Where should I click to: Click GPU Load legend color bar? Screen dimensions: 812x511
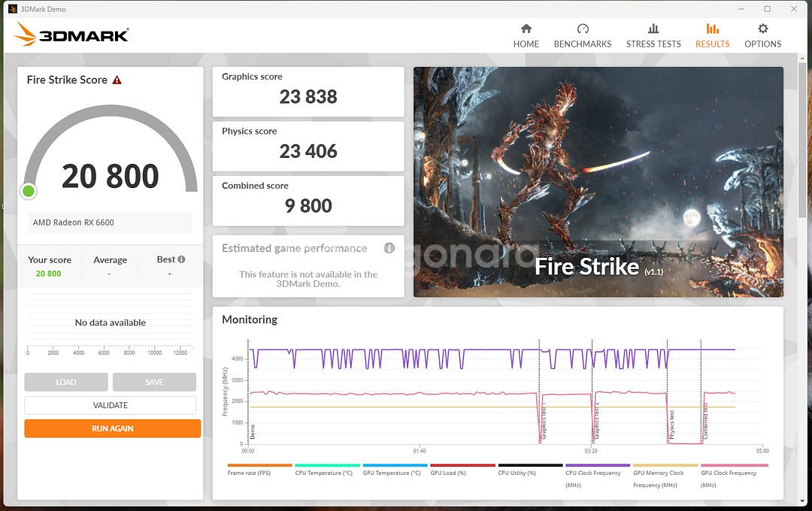462,465
